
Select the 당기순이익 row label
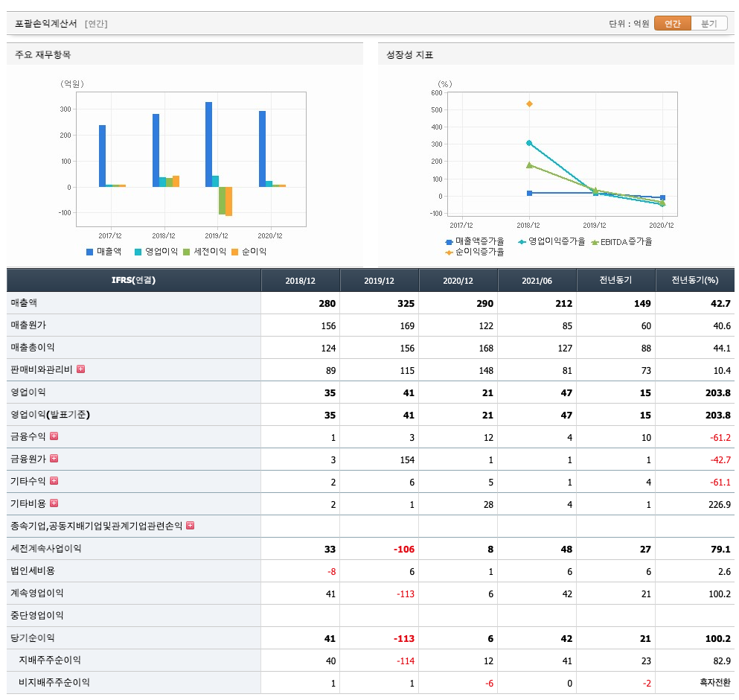(x=33, y=637)
